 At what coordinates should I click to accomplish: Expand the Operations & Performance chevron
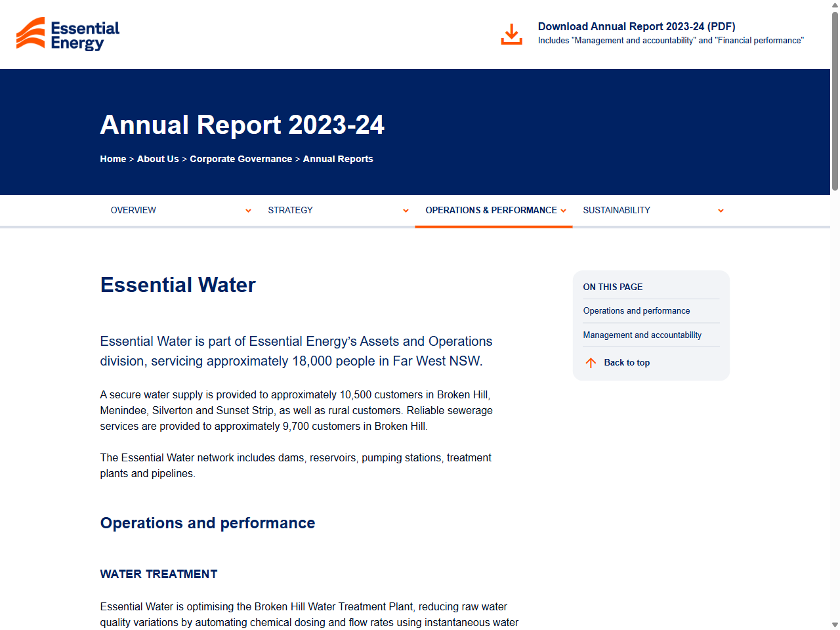pyautogui.click(x=563, y=211)
